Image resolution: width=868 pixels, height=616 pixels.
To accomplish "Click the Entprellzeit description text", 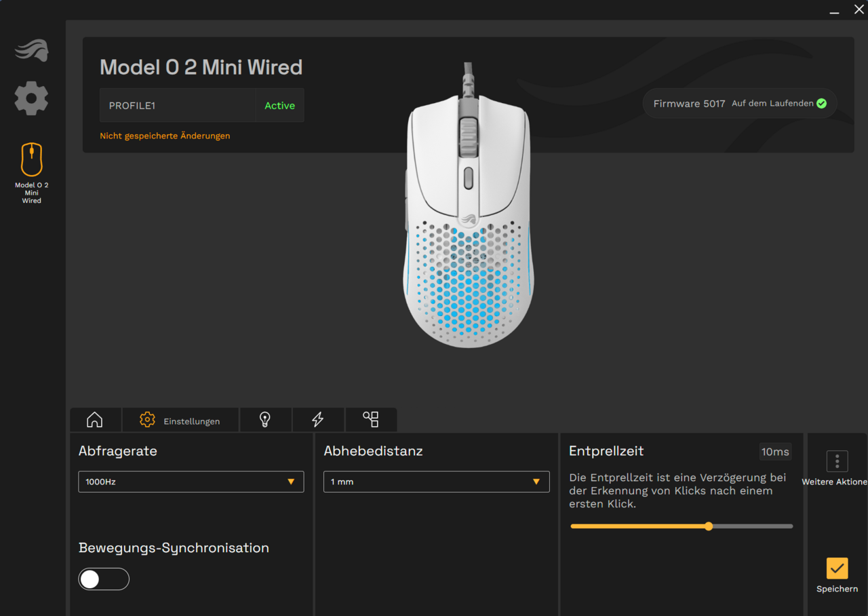I will (677, 490).
